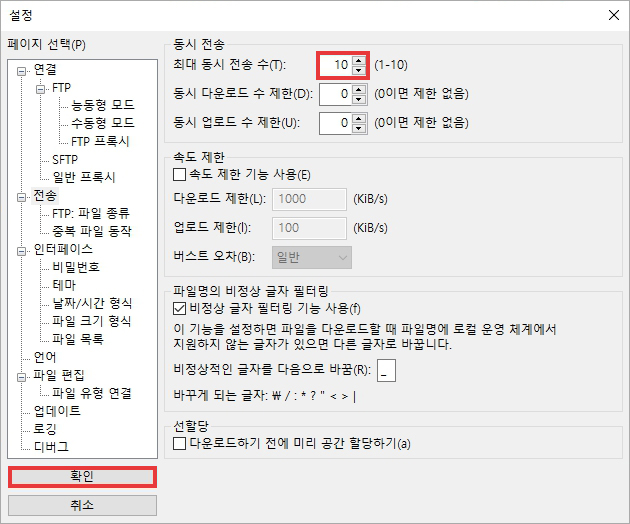The image size is (630, 524).
Task: Click the 비정상적인 글자 replacement character field
Action: [x=386, y=370]
